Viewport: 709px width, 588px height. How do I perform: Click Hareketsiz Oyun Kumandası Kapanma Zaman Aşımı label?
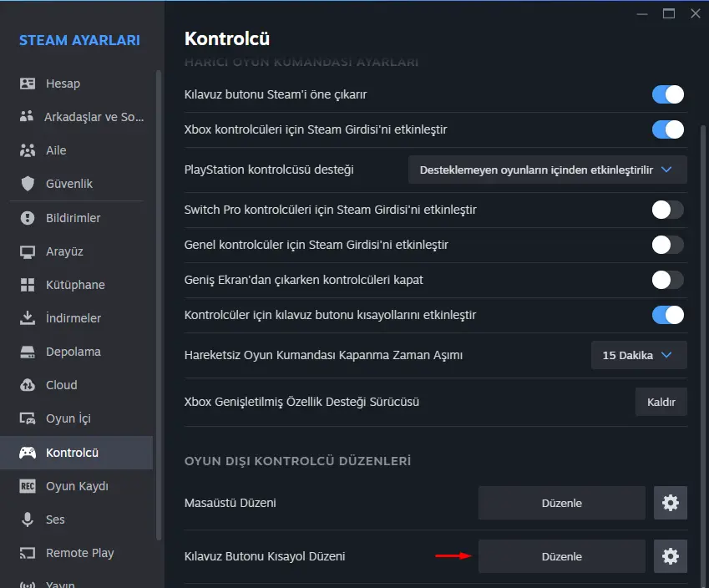(x=323, y=355)
